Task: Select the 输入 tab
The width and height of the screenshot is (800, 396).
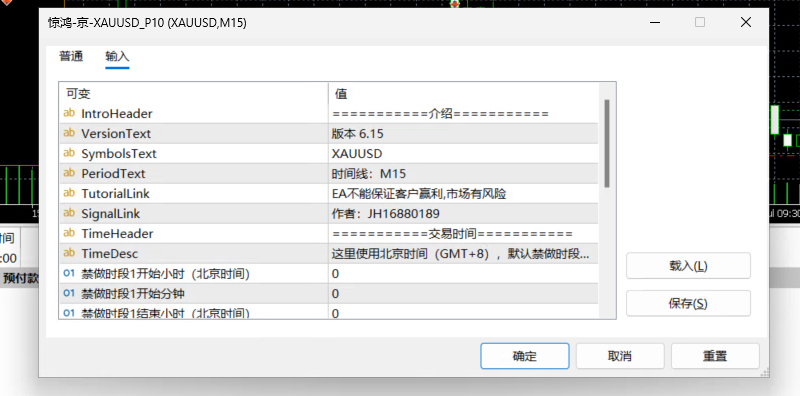Action: (x=117, y=56)
